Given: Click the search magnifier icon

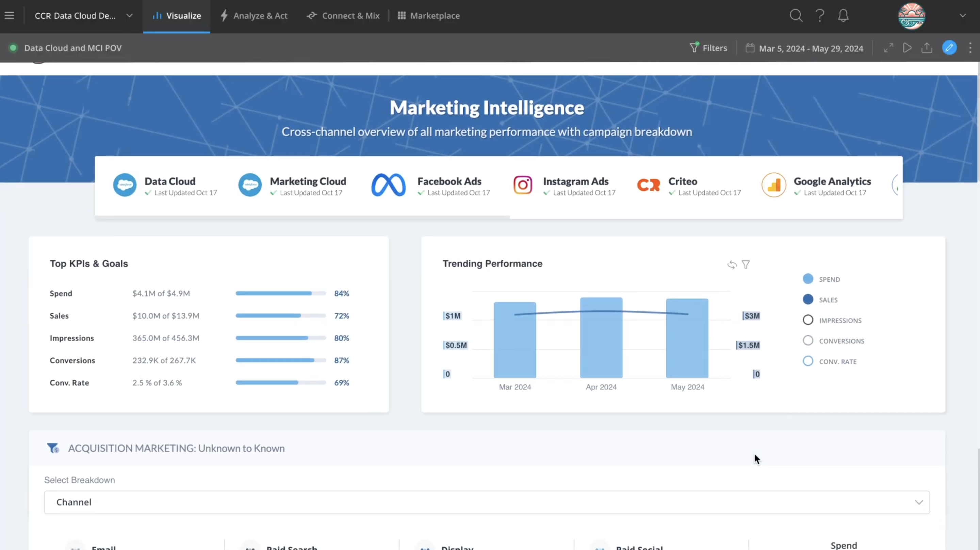Looking at the screenshot, I should 796,16.
